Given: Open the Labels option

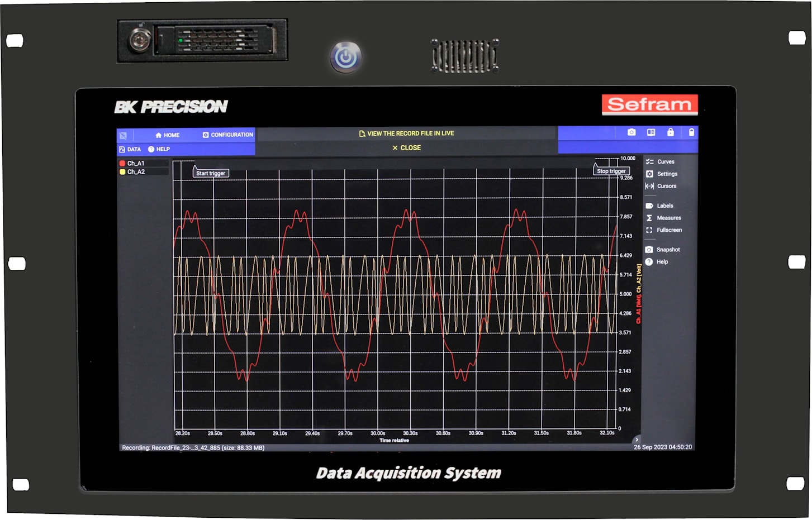Looking at the screenshot, I should (x=659, y=206).
